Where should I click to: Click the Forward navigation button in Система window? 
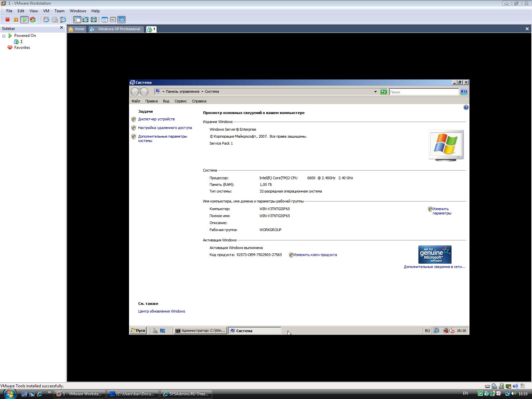point(144,92)
